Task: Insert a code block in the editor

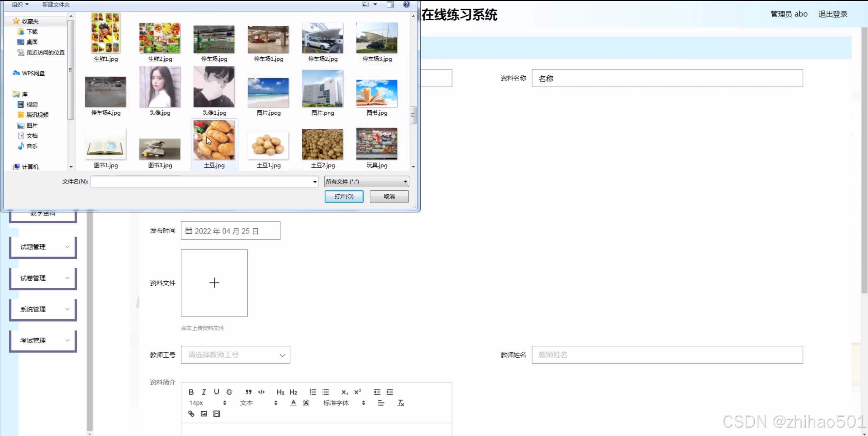Action: (x=261, y=392)
